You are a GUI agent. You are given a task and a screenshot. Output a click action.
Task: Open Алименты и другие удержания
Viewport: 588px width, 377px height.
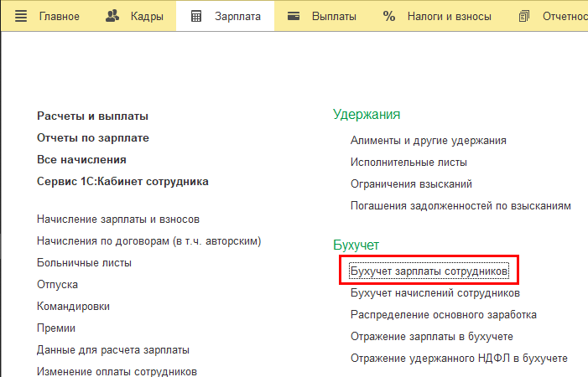coord(428,141)
